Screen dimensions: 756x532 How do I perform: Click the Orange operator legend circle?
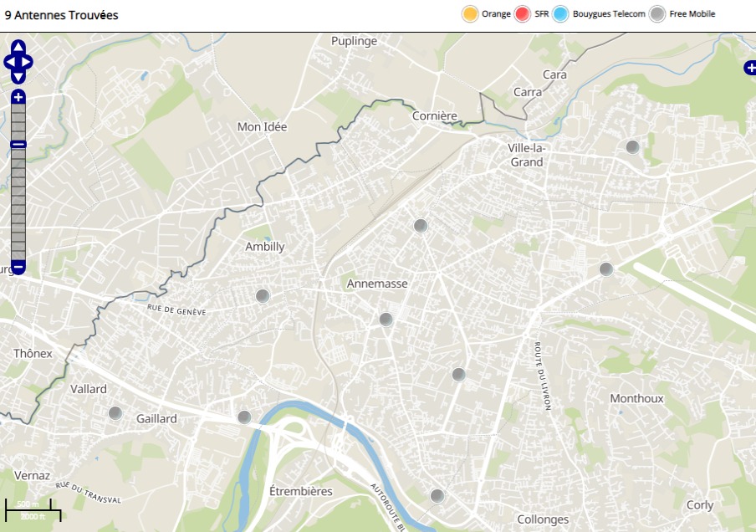tap(470, 13)
